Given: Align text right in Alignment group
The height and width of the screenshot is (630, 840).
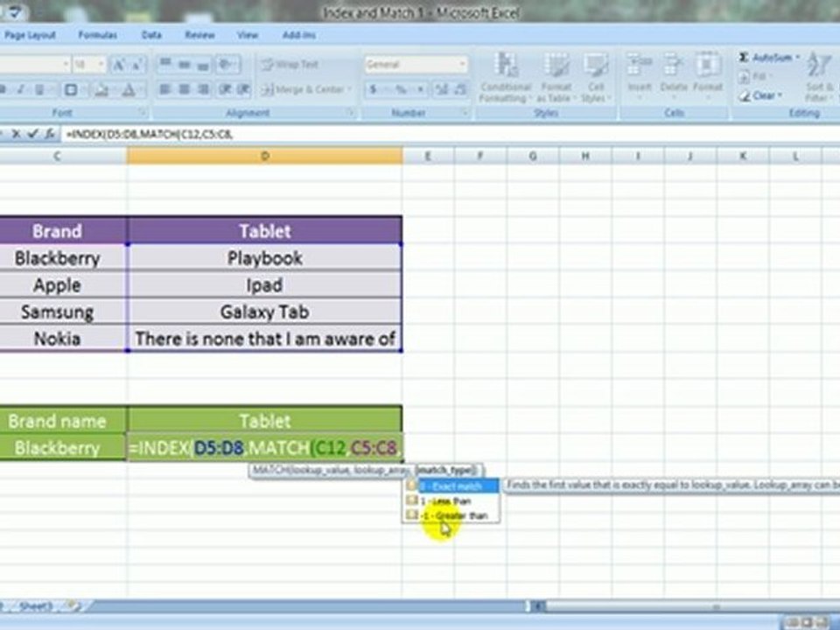Looking at the screenshot, I should pyautogui.click(x=203, y=89).
